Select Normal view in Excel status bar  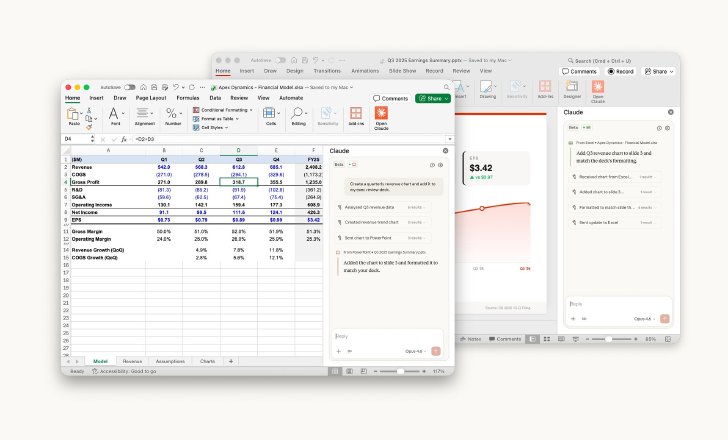click(x=335, y=371)
